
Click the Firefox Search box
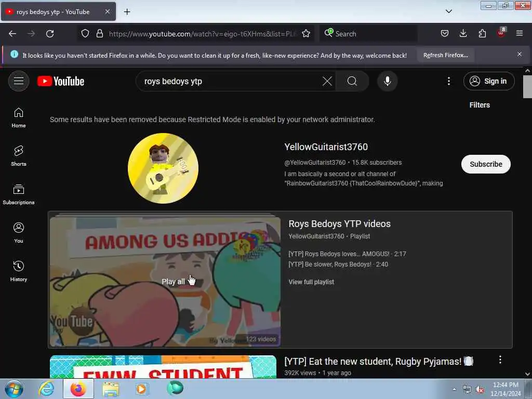pos(368,34)
